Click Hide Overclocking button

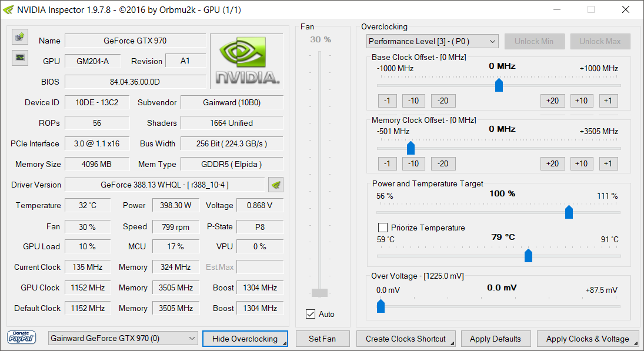coord(245,339)
